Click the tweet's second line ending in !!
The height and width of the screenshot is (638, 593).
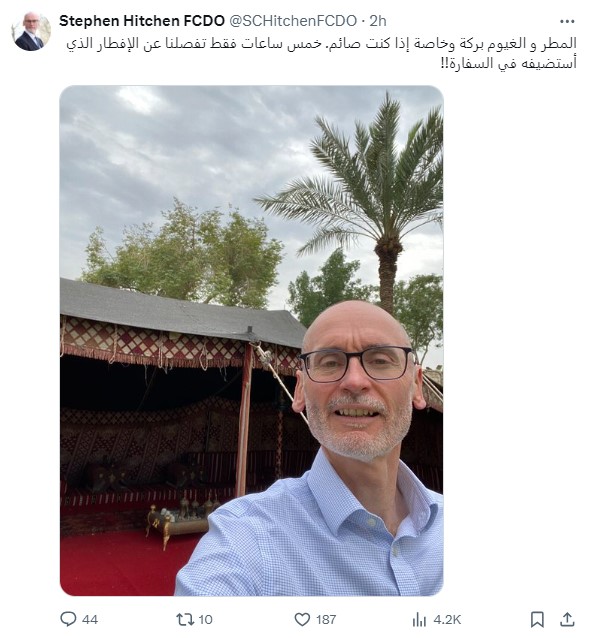pyautogui.click(x=509, y=63)
